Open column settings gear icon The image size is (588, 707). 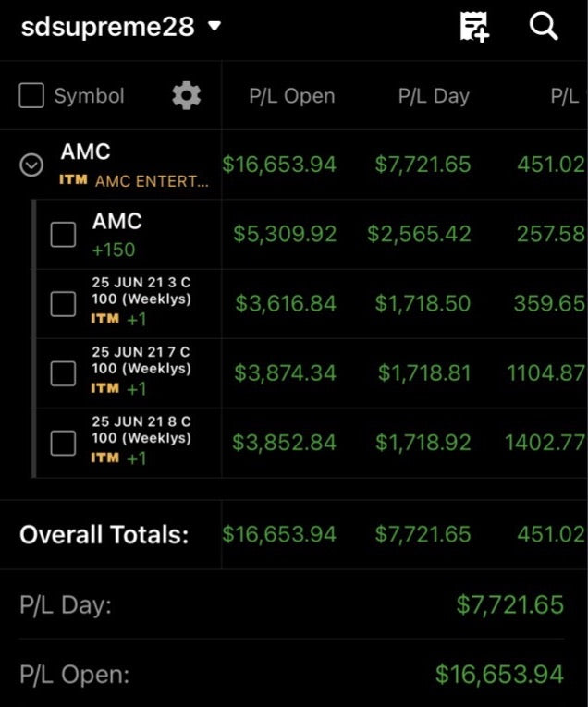tap(186, 95)
